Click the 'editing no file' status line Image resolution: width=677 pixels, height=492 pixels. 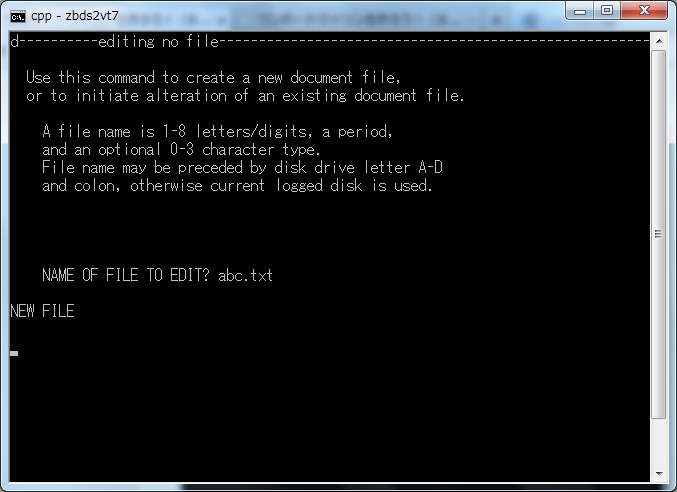(x=158, y=41)
